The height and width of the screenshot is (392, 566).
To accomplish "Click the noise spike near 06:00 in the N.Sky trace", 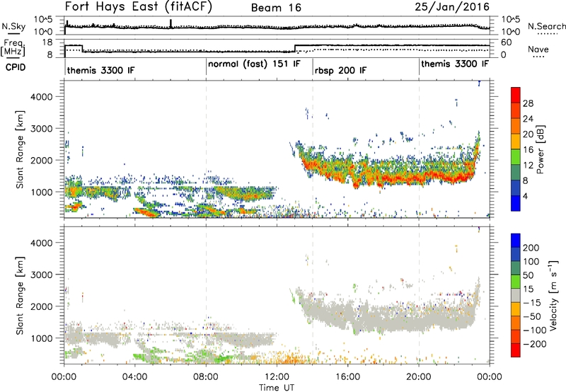I will tap(171, 23).
